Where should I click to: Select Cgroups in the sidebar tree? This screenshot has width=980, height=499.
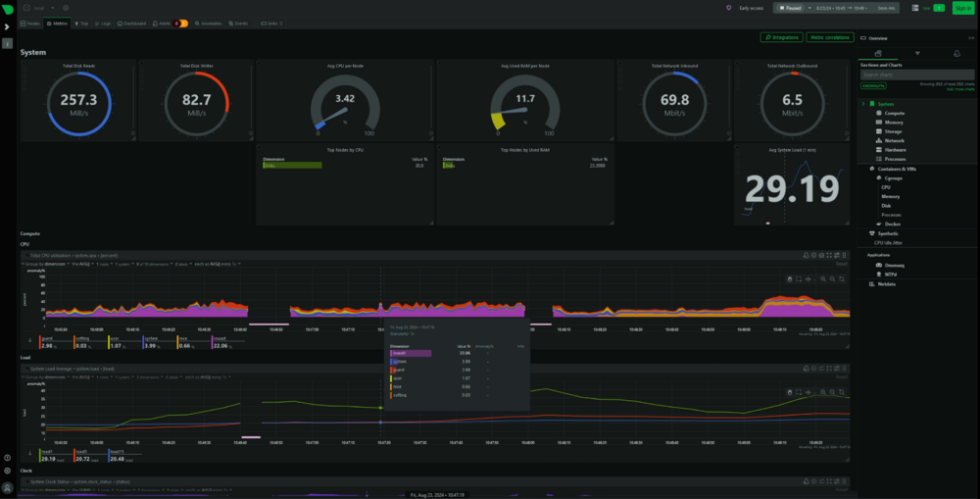[893, 178]
